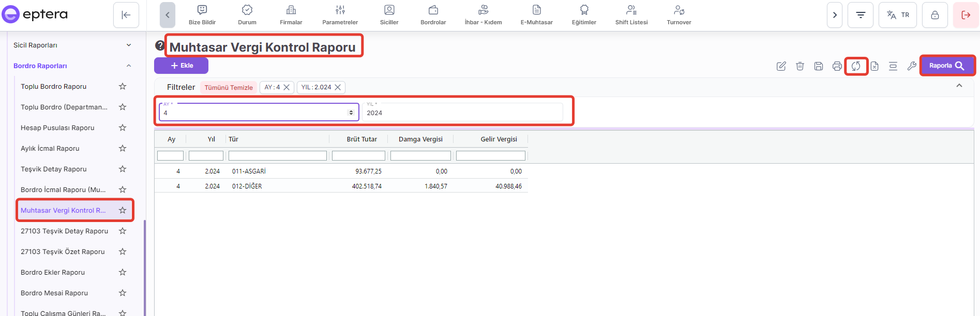
Task: Click the refresh icon in report toolbar
Action: (856, 66)
